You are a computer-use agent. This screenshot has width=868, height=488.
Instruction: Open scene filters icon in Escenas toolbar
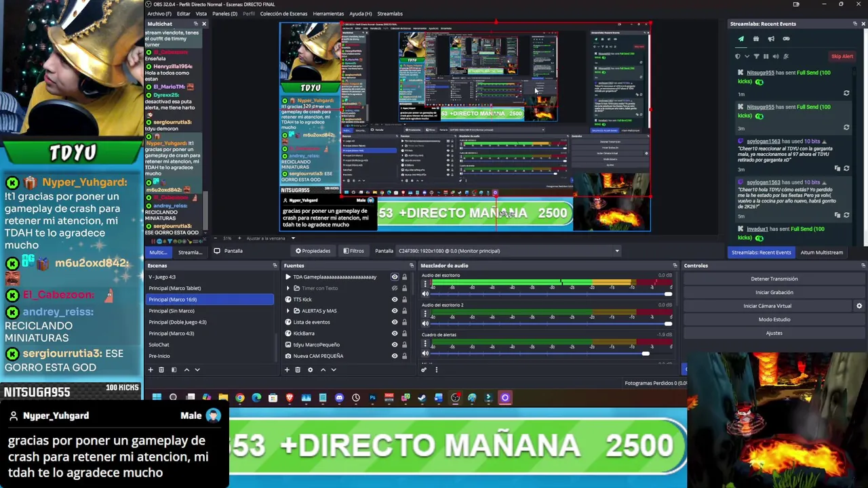click(x=174, y=369)
